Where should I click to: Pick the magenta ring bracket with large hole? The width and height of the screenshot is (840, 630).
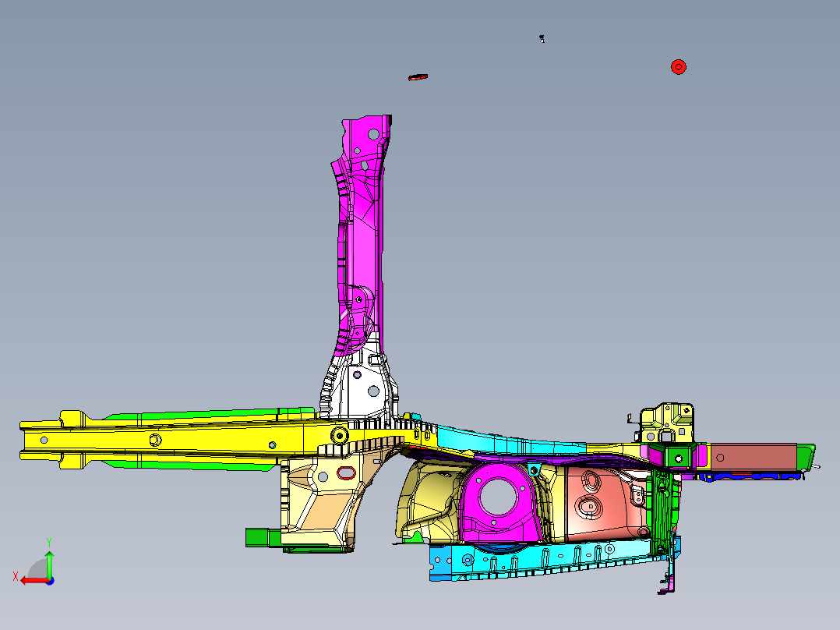498,503
